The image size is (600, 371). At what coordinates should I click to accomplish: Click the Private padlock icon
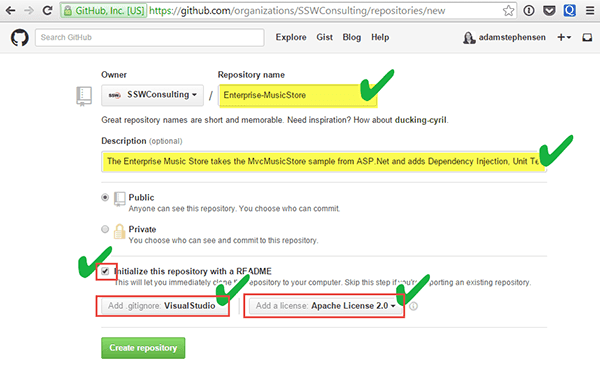pyautogui.click(x=119, y=231)
